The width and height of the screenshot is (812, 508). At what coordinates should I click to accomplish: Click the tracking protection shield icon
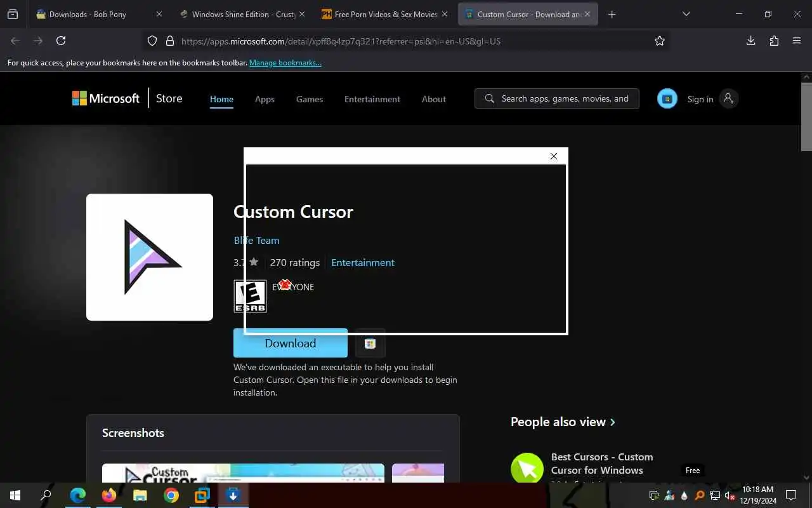152,41
